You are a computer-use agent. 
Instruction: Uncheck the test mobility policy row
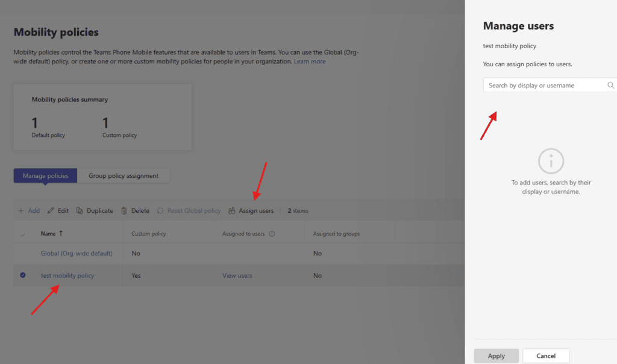click(23, 275)
